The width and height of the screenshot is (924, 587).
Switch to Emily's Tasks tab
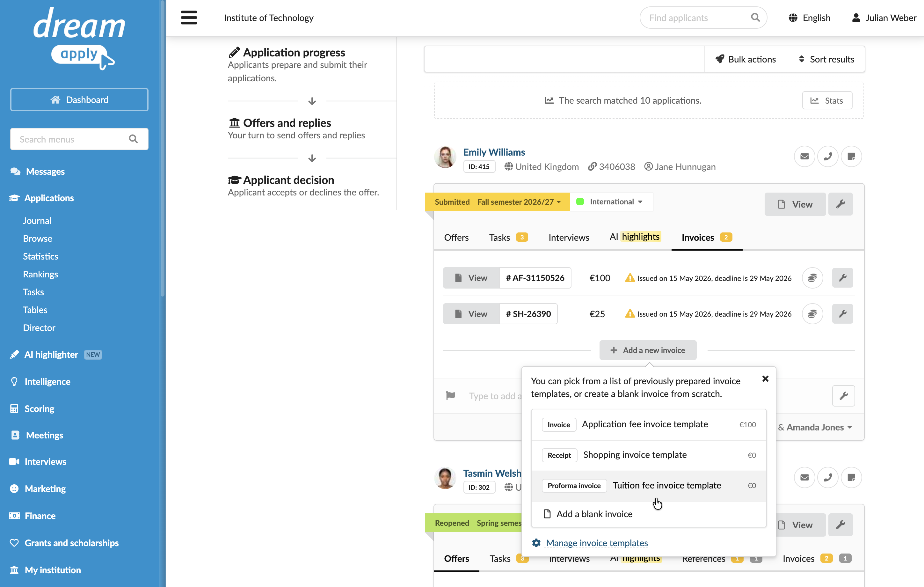click(x=508, y=238)
